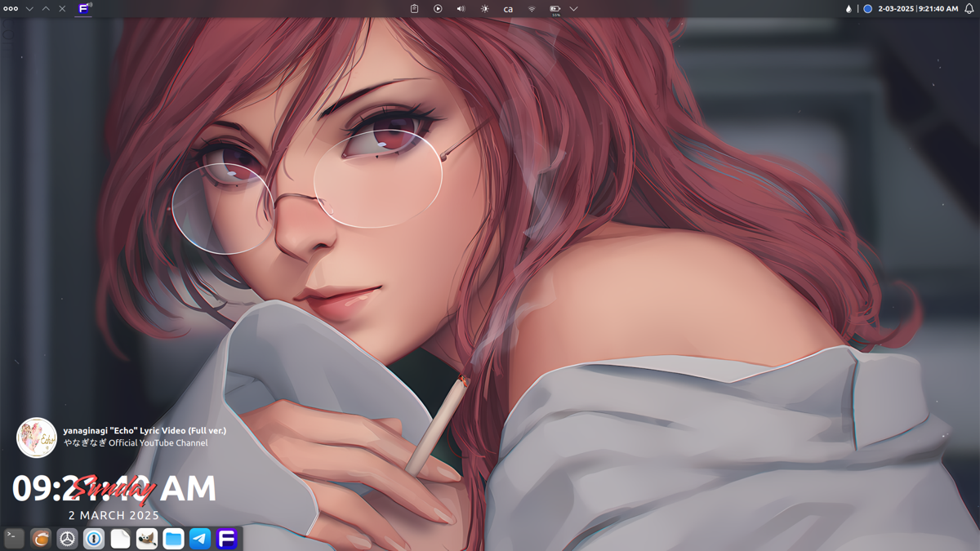
Task: Click the down chevron in top-left panel
Action: [29, 9]
